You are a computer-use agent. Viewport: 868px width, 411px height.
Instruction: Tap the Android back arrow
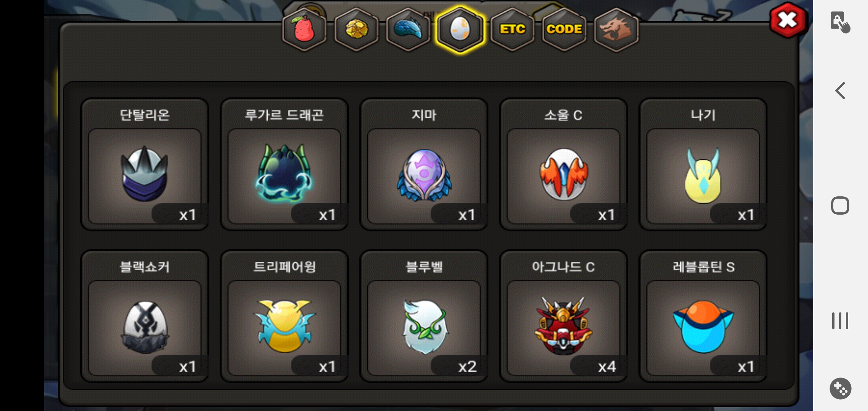pos(840,91)
